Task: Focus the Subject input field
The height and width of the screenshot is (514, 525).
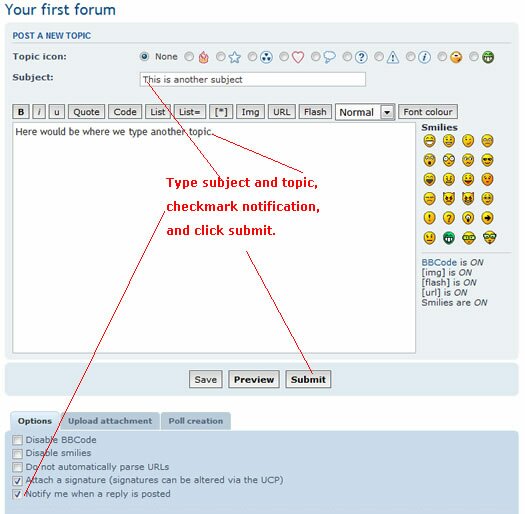Action: pos(253,79)
